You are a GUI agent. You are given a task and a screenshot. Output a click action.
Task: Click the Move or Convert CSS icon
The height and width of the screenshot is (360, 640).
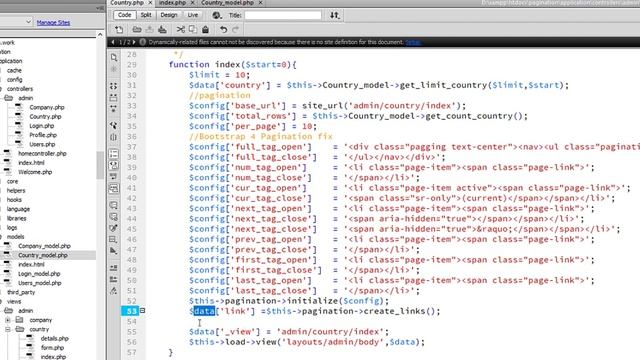[113, 251]
